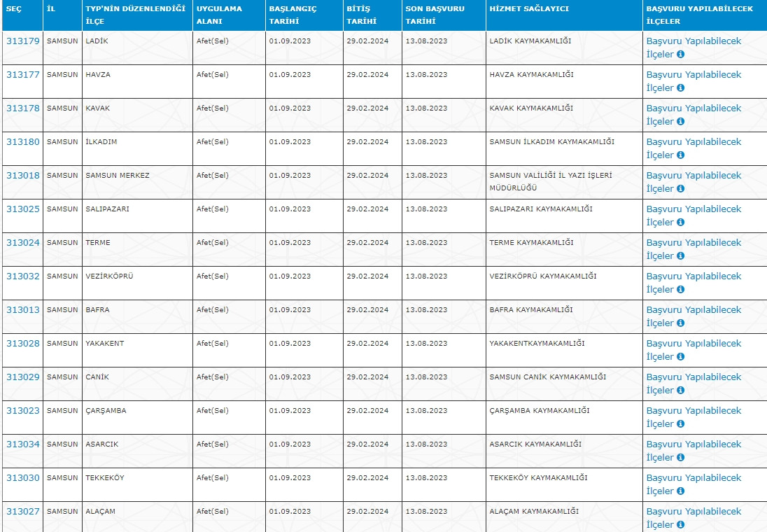767x532 pixels.
Task: Choose program 313023 for Çarşamba
Action: pos(23,411)
